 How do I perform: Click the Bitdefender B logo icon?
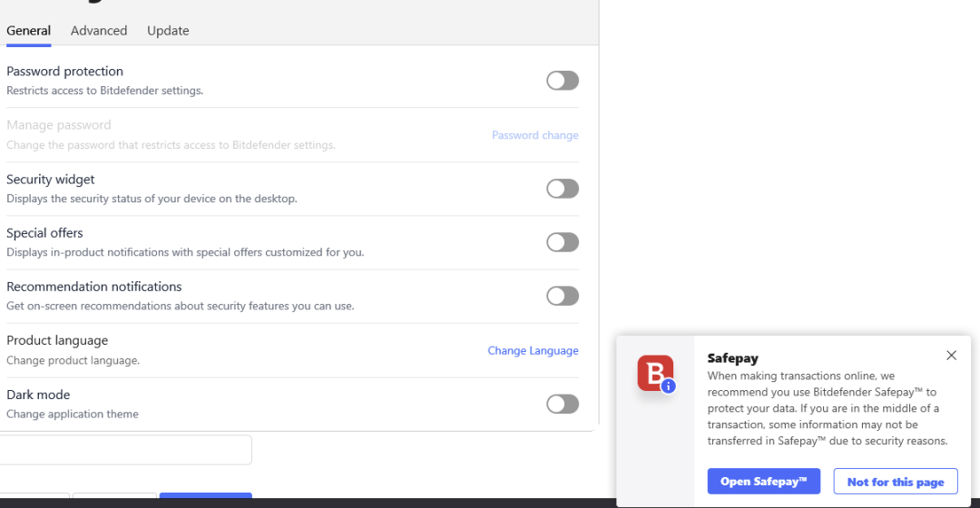click(656, 374)
